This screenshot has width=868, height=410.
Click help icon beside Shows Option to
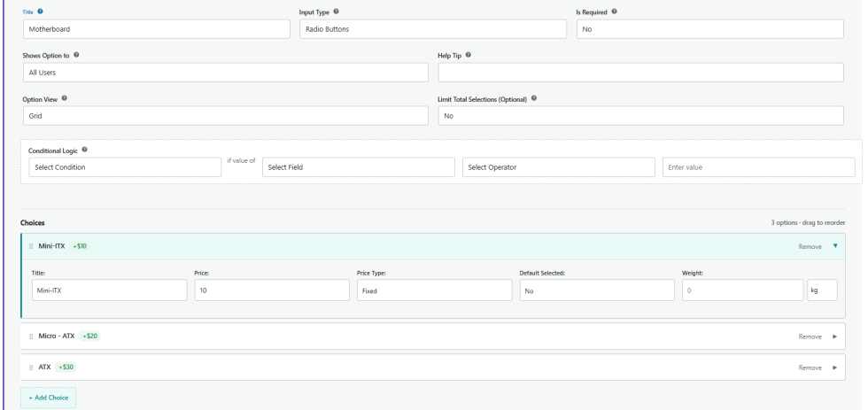76,55
